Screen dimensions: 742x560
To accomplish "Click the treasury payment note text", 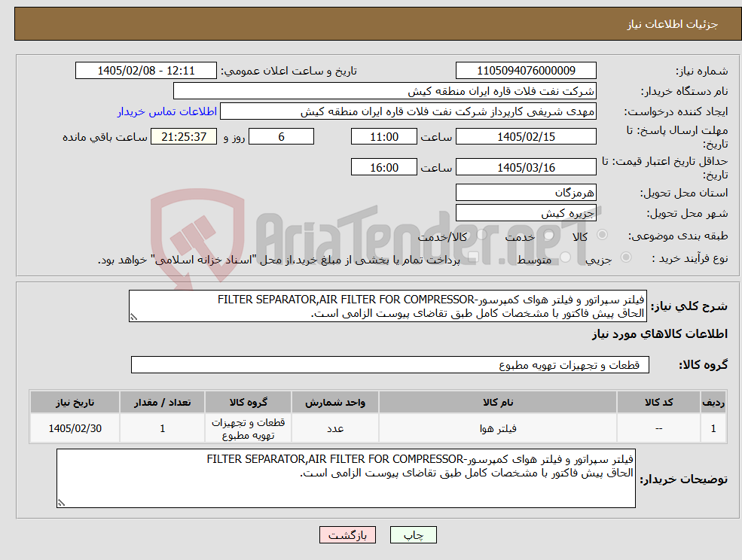I will (x=279, y=260).
